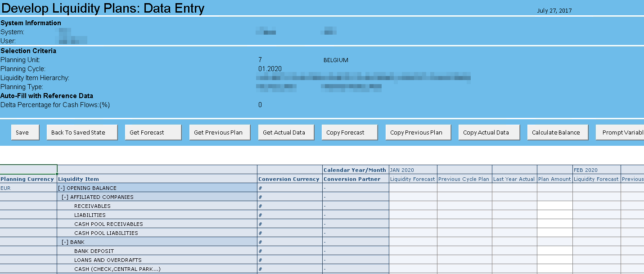Select the Delta Percentage value cell

click(x=260, y=105)
